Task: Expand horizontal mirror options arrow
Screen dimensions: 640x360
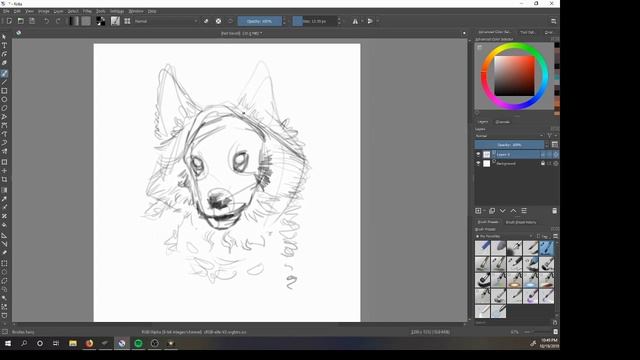Action: coord(362,21)
